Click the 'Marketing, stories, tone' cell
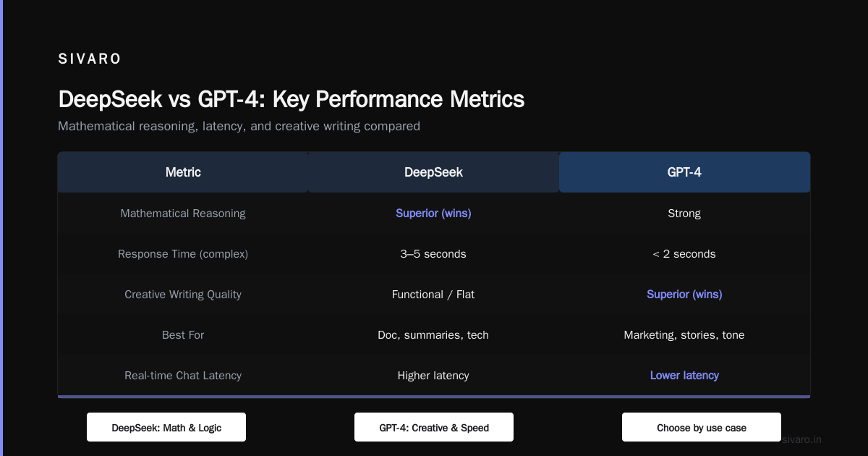The image size is (868, 456). pyautogui.click(x=684, y=335)
